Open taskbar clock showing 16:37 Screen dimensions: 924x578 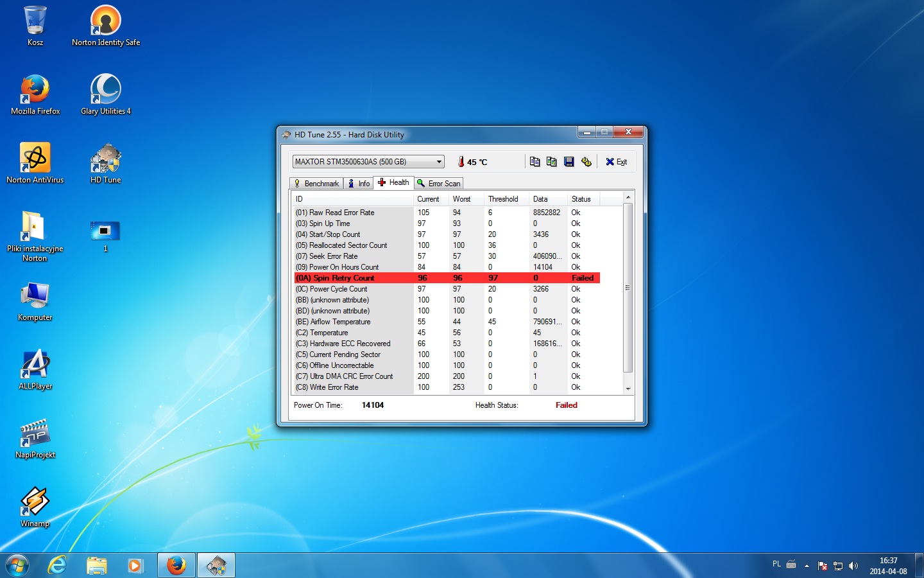point(889,566)
